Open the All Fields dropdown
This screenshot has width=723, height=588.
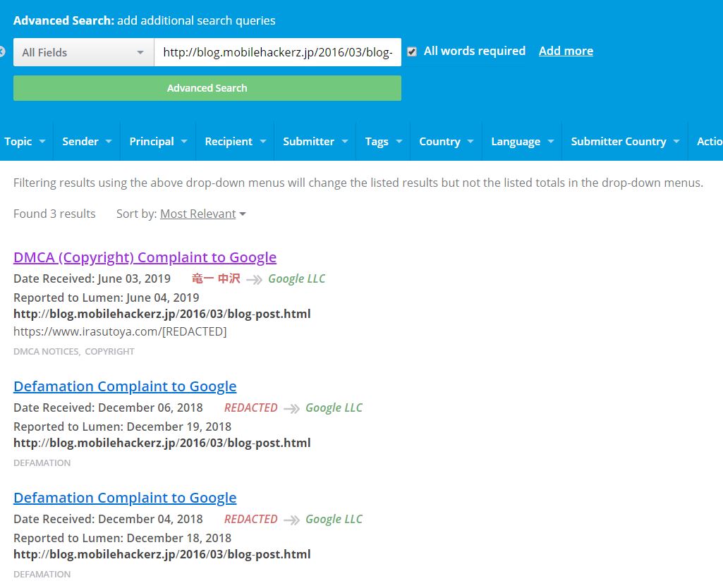pos(83,52)
